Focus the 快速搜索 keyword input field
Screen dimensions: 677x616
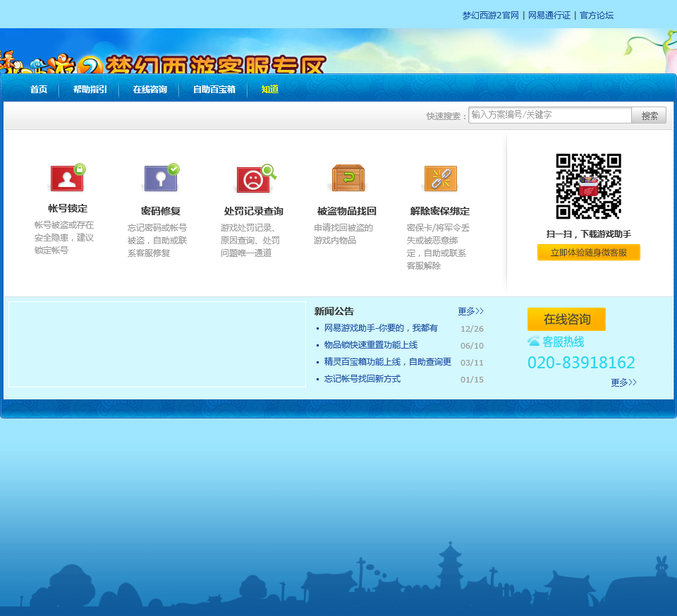click(x=549, y=115)
